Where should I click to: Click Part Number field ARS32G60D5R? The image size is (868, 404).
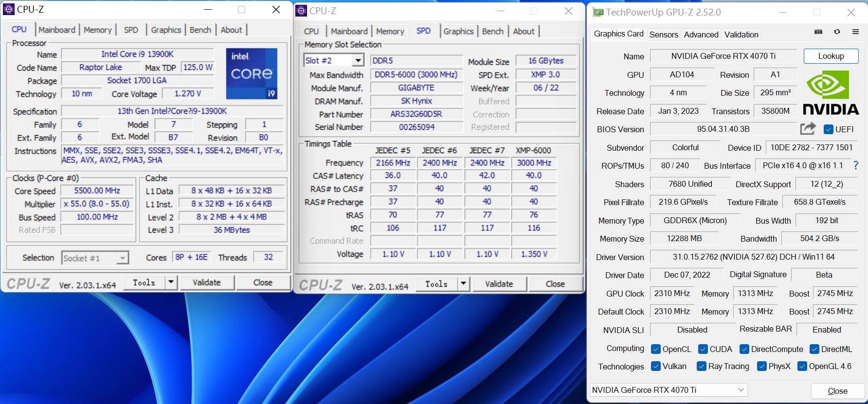point(416,114)
